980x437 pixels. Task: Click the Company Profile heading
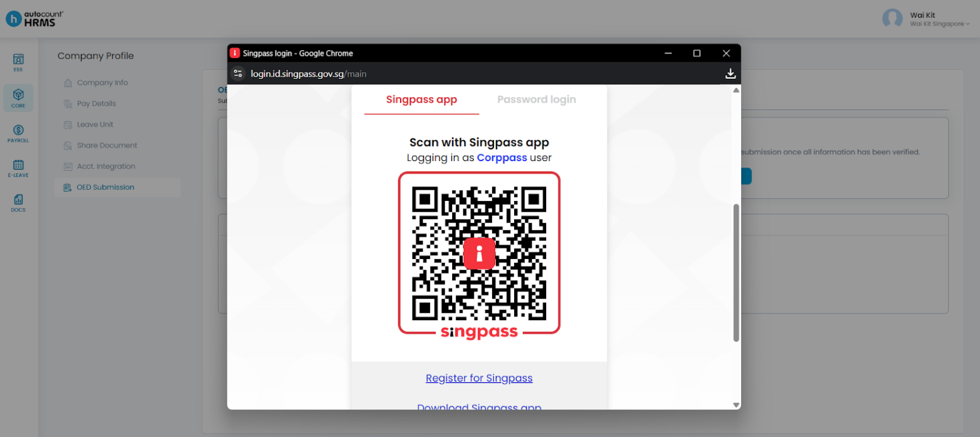point(95,56)
